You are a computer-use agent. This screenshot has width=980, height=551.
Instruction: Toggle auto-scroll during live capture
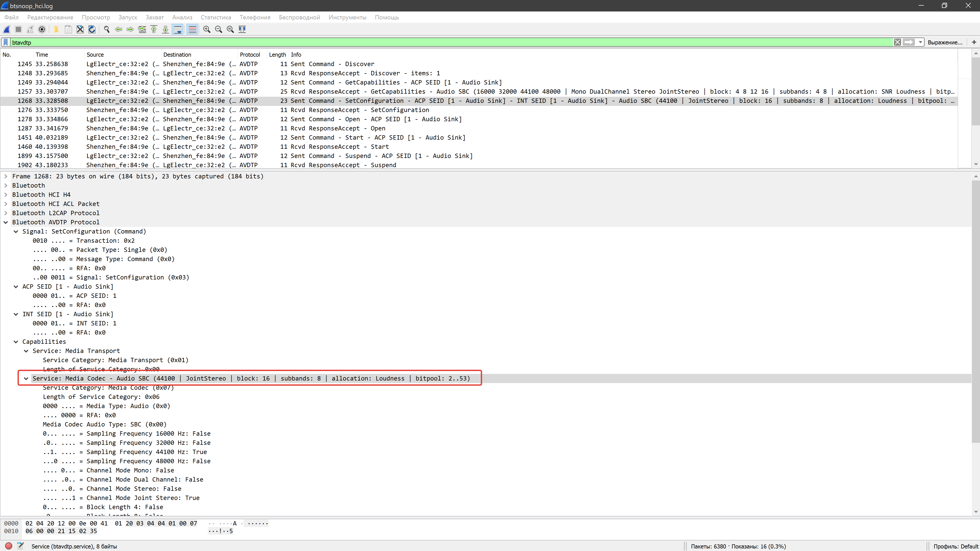tap(178, 29)
